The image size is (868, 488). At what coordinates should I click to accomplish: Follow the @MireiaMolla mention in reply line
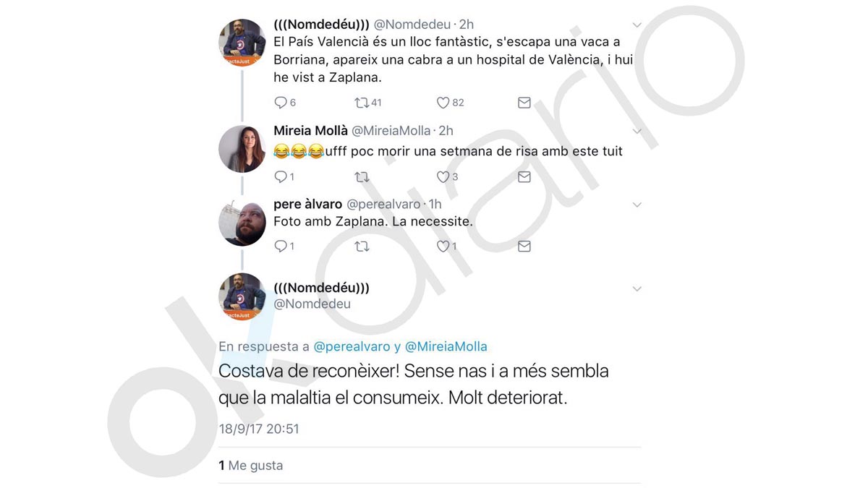446,347
